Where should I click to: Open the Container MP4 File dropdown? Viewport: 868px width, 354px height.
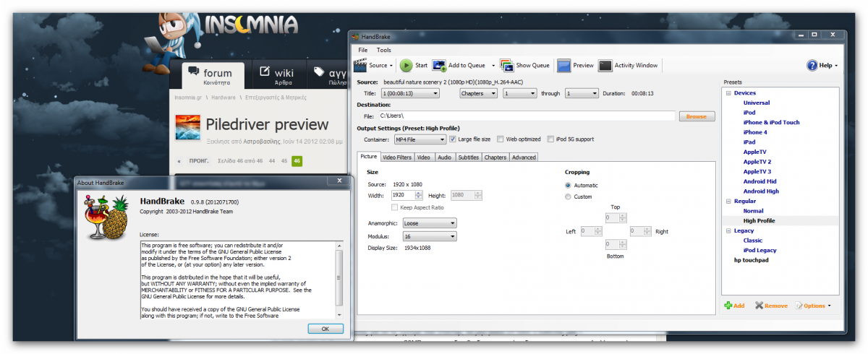coord(421,139)
